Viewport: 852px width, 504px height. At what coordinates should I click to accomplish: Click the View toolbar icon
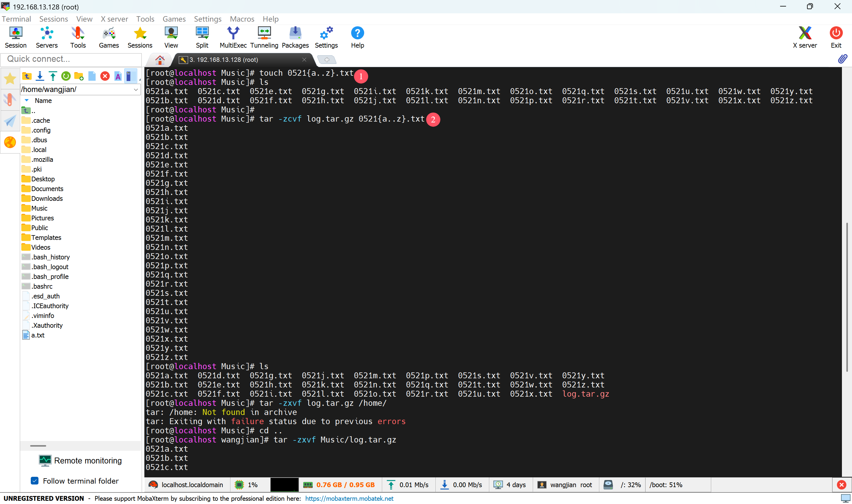171,37
